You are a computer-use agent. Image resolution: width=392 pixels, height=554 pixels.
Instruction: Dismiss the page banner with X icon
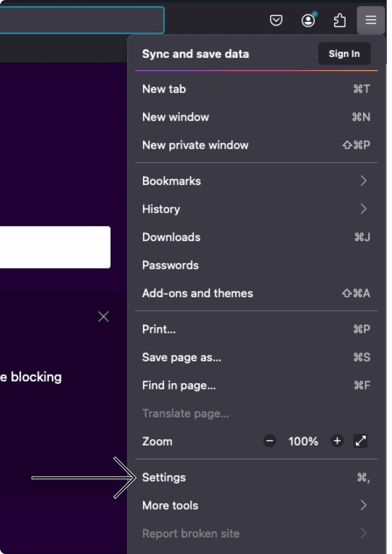click(x=103, y=316)
